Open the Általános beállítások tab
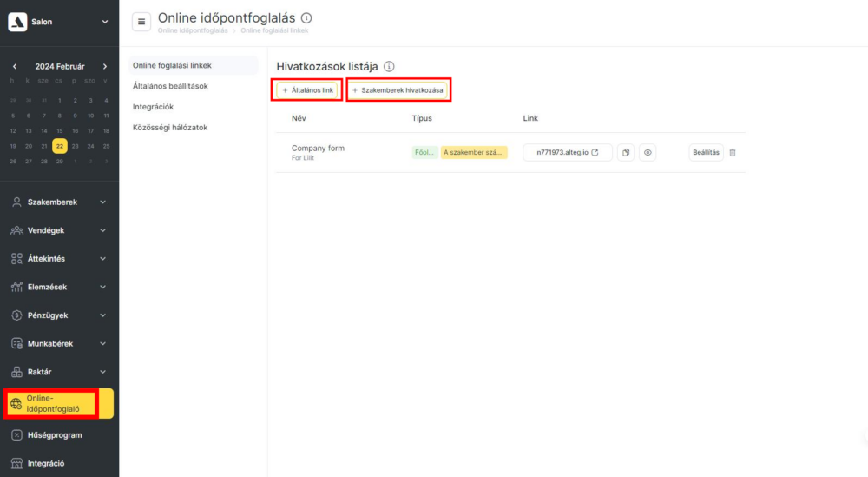Viewport: 868px width, 477px height. [170, 86]
